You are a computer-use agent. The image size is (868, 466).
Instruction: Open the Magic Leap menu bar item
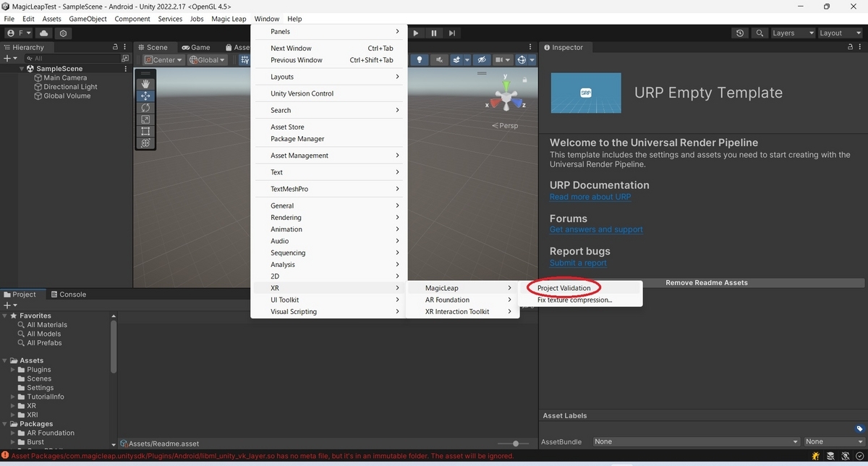(229, 19)
